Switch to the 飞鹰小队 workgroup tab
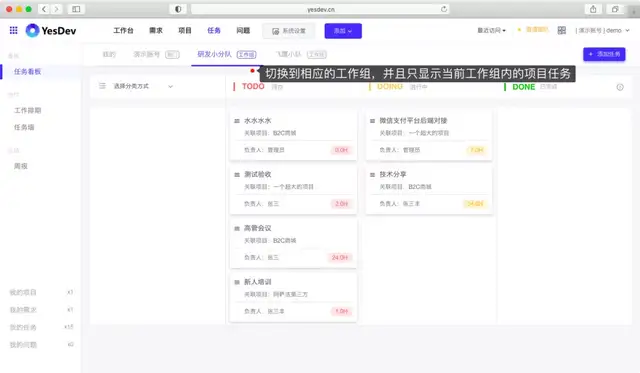This screenshot has width=640, height=373. [301, 54]
